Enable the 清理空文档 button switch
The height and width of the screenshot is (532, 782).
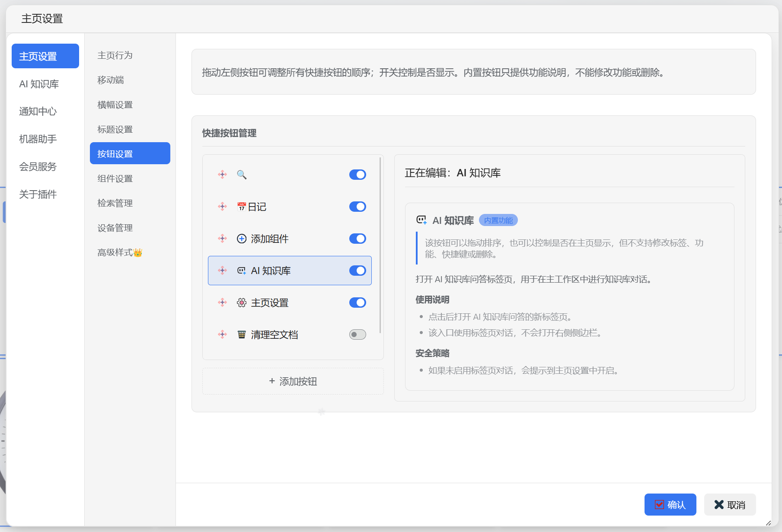tap(357, 334)
